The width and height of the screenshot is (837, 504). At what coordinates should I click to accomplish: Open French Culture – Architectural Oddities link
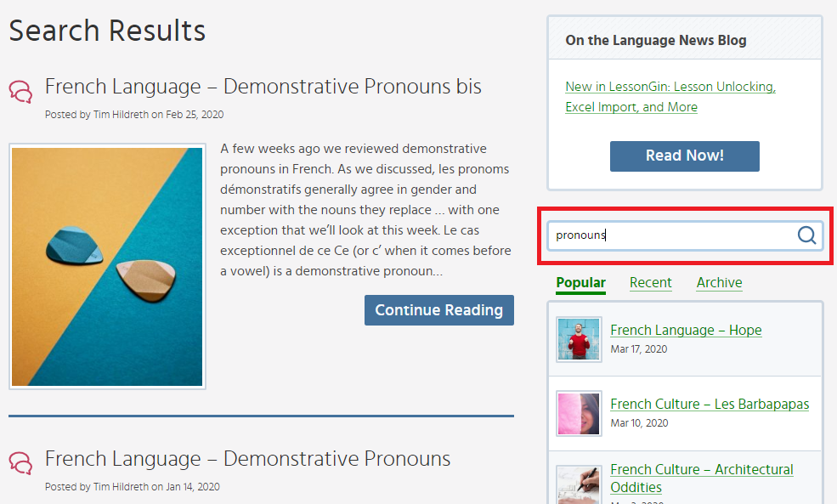pos(701,478)
